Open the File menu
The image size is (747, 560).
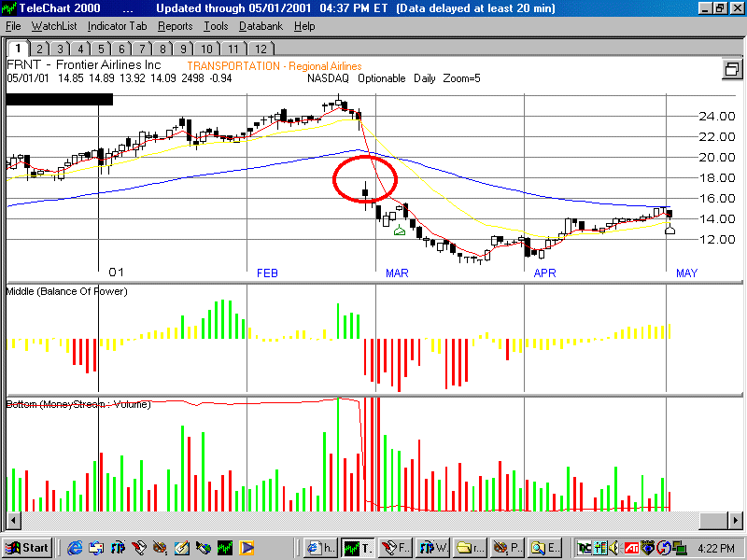coord(13,26)
